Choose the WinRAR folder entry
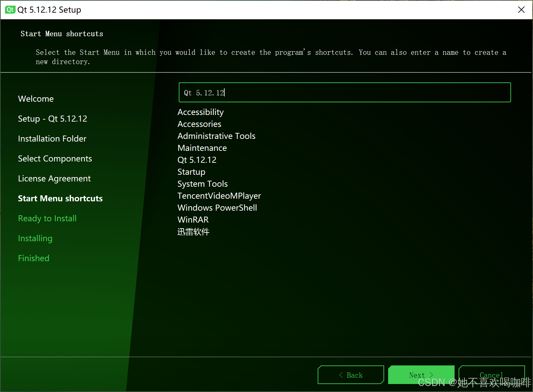 pyautogui.click(x=193, y=220)
